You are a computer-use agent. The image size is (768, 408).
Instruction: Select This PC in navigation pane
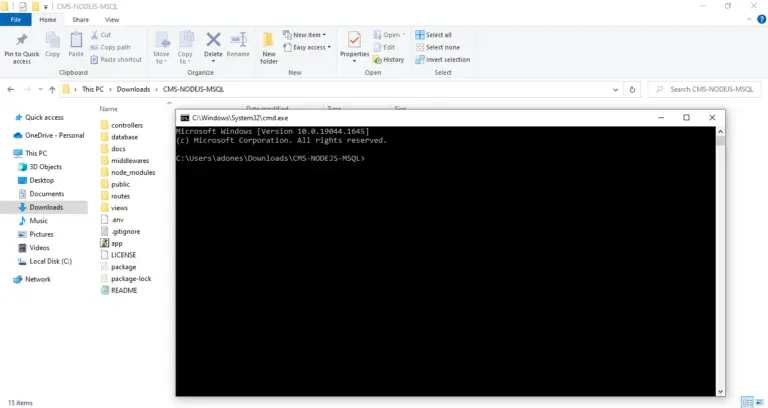[30, 153]
